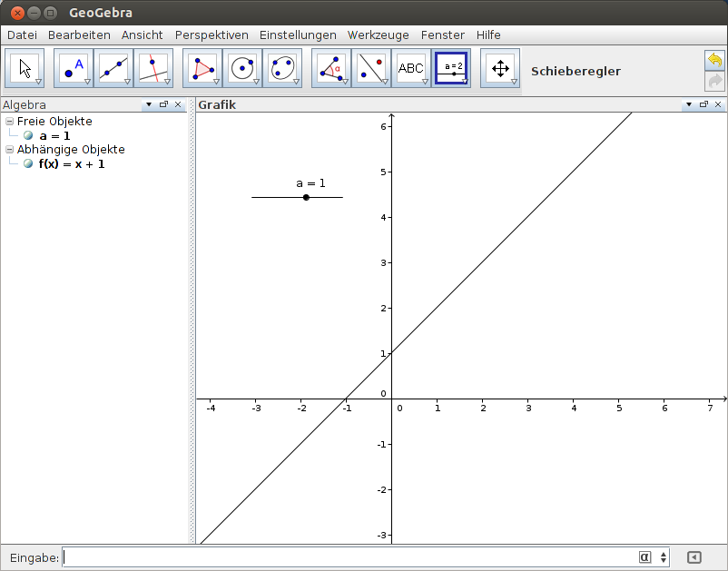Select the ABC text tool
This screenshot has height=571, width=728.
[411, 67]
